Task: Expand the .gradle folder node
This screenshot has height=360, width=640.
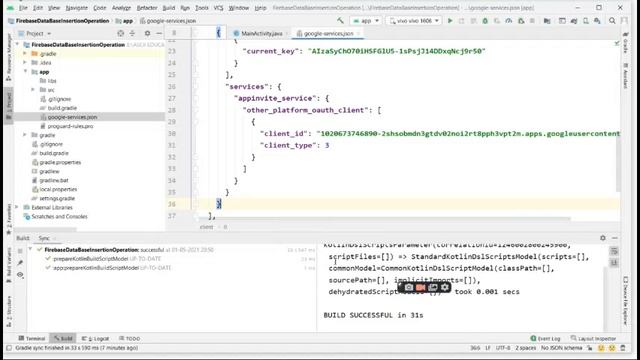Action: click(25, 53)
